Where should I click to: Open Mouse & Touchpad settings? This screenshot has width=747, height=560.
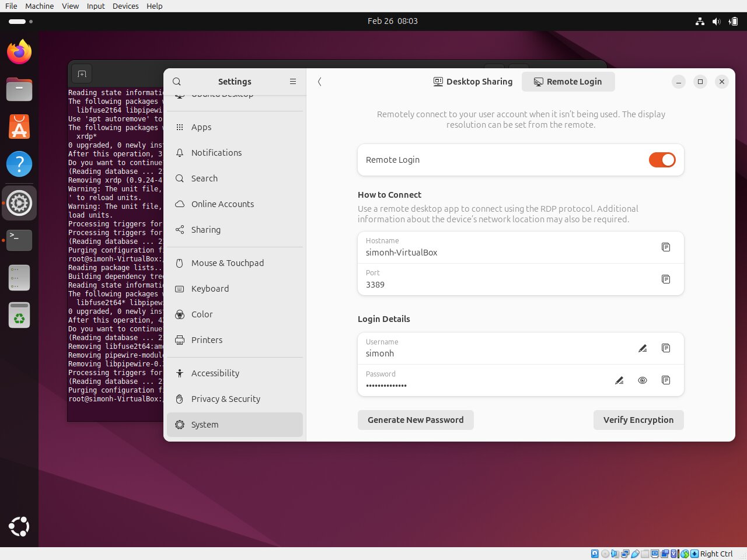(x=235, y=263)
